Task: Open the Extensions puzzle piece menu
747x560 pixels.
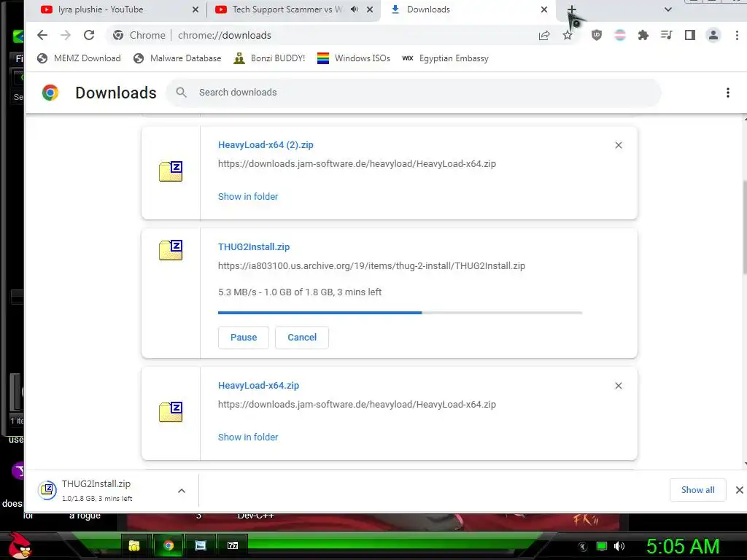Action: [643, 35]
